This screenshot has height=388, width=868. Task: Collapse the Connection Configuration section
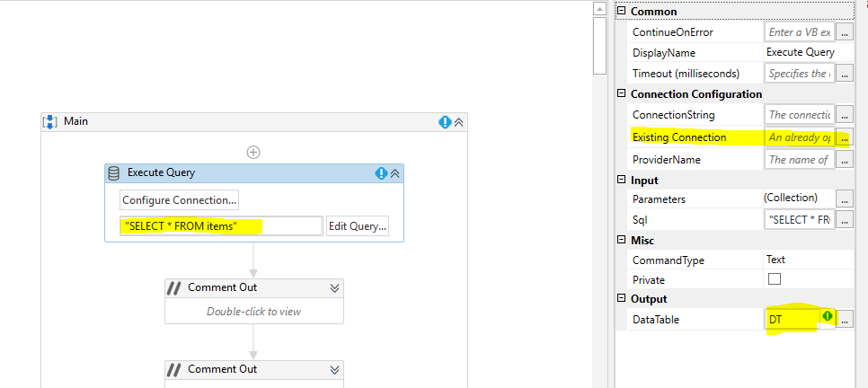click(x=621, y=93)
